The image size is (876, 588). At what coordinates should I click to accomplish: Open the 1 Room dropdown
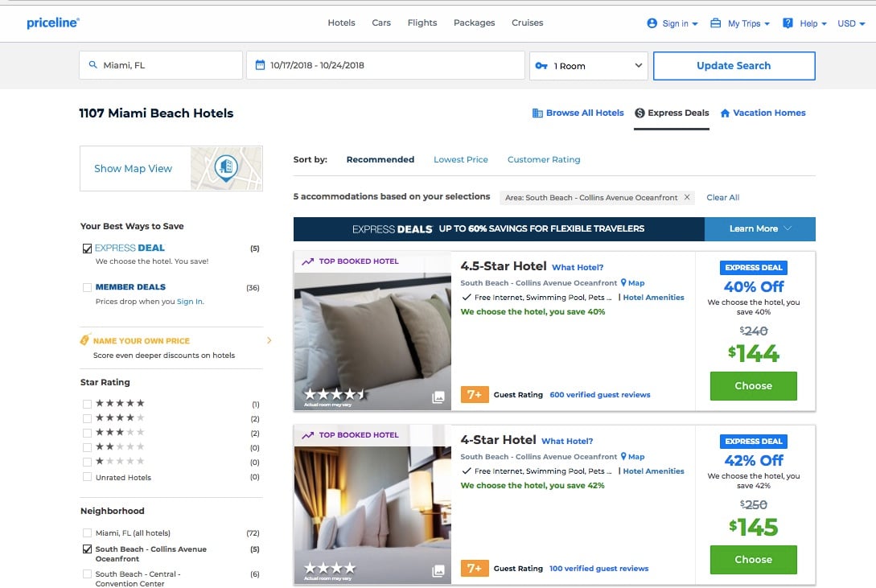(589, 66)
